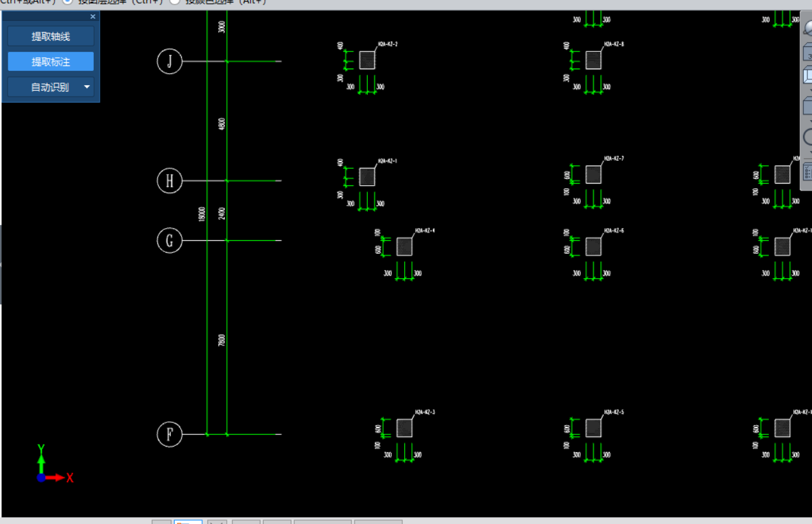This screenshot has height=524, width=812.
Task: Select the column square tagged H2A-KZ-1
Action: click(x=367, y=177)
